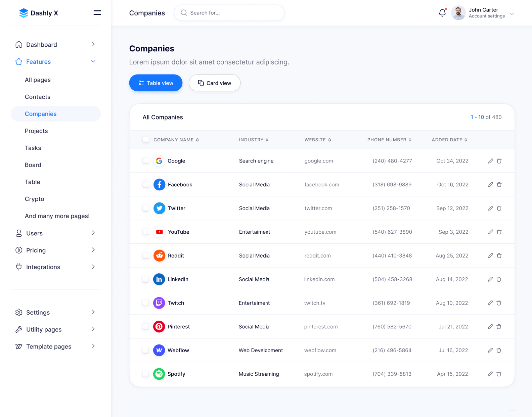Edit the Reddit company entry
This screenshot has height=417, width=532.
tap(490, 256)
